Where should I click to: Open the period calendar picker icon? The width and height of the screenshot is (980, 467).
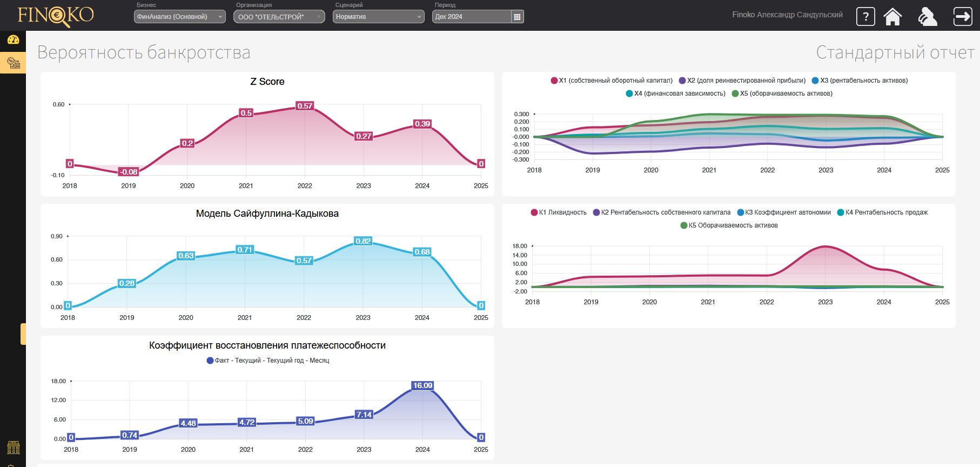click(x=517, y=17)
